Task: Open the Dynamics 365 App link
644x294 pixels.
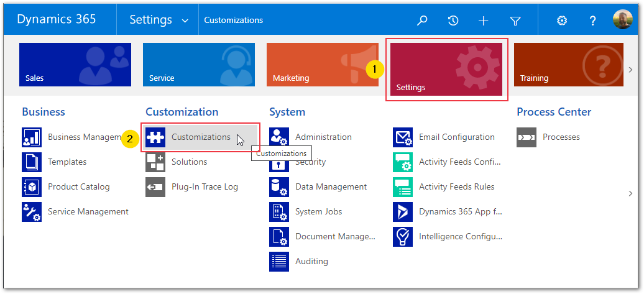Action: click(x=461, y=212)
